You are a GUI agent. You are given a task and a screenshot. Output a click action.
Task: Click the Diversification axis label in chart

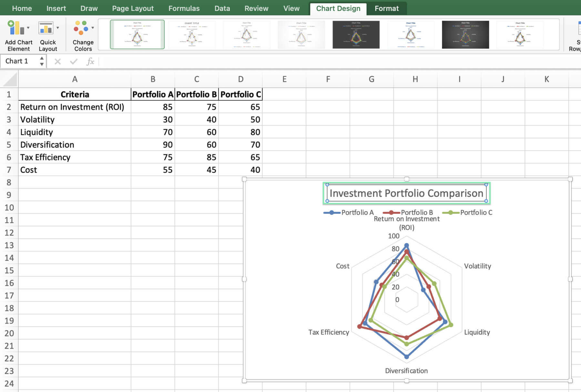pos(406,371)
